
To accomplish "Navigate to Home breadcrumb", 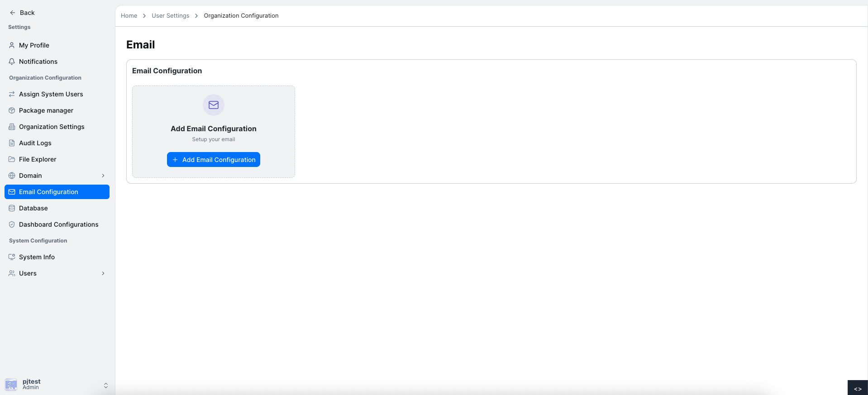I will (129, 16).
